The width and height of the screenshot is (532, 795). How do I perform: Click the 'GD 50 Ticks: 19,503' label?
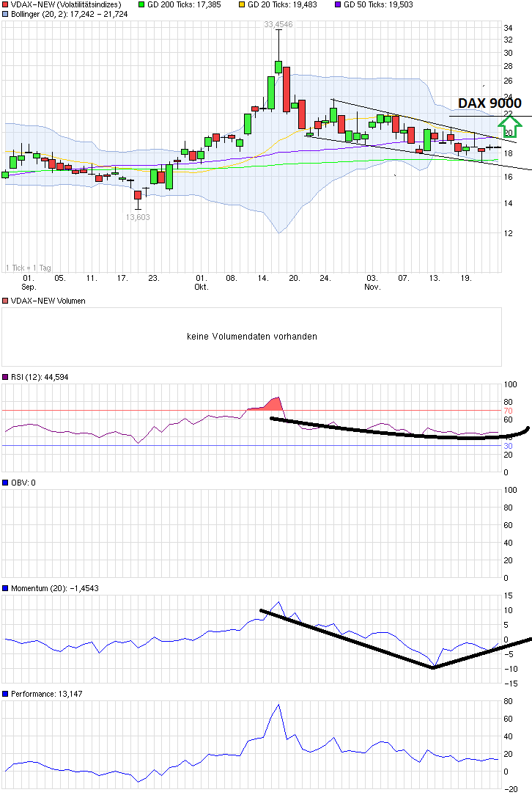pyautogui.click(x=378, y=4)
